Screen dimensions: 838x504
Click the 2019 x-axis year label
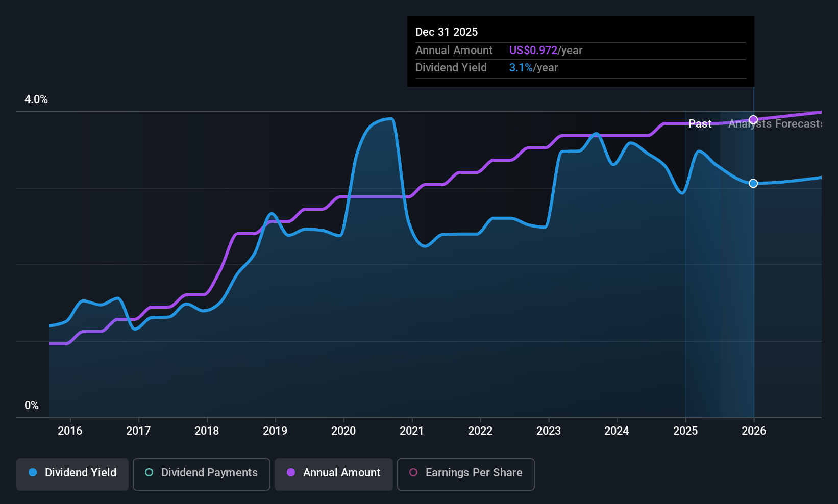[x=275, y=431]
